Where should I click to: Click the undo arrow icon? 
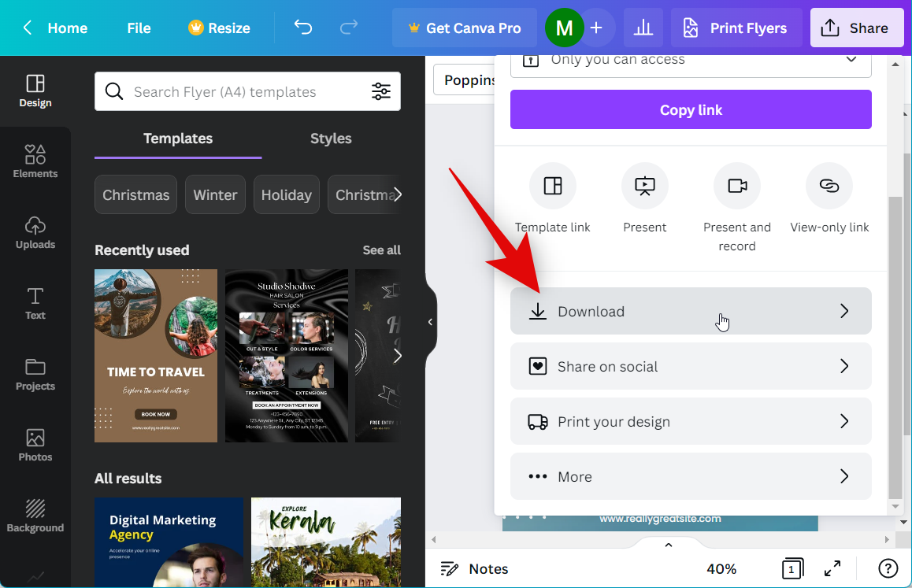[x=303, y=28]
